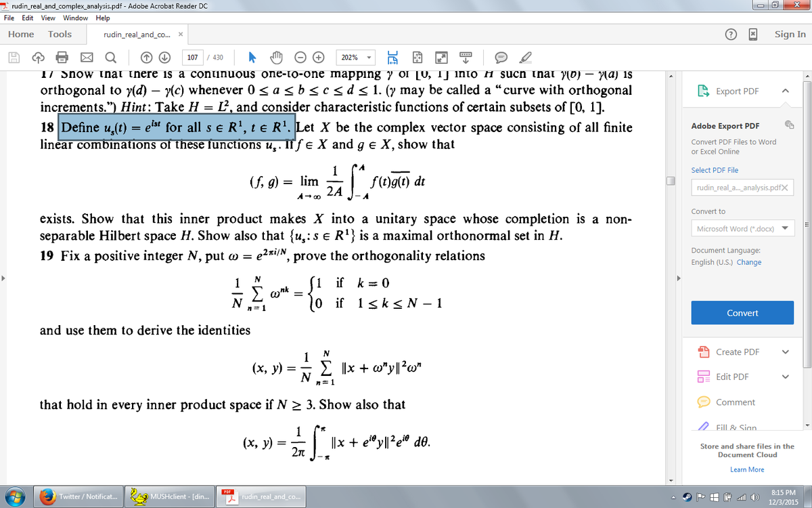The image size is (812, 508).
Task: Click the Comment tool bubble icon
Action: pos(704,402)
